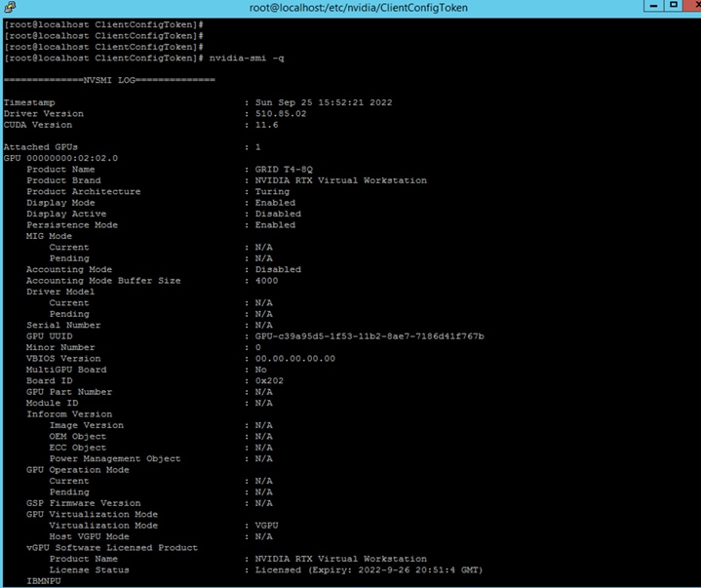Click the GPU UUID value string
The height and width of the screenshot is (588, 701).
point(370,336)
